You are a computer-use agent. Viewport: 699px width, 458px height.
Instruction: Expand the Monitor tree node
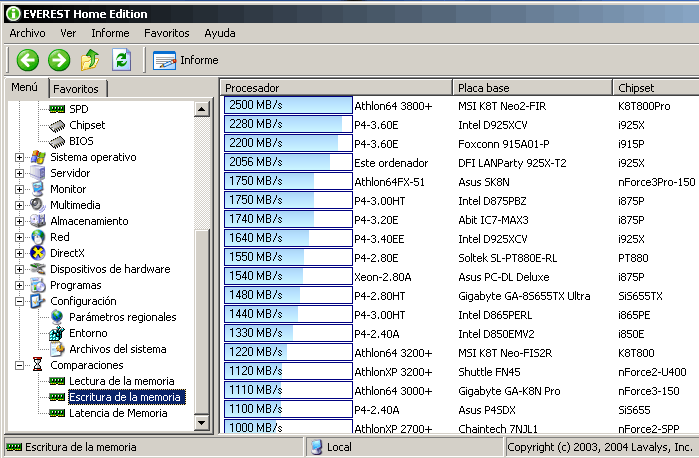(19, 190)
